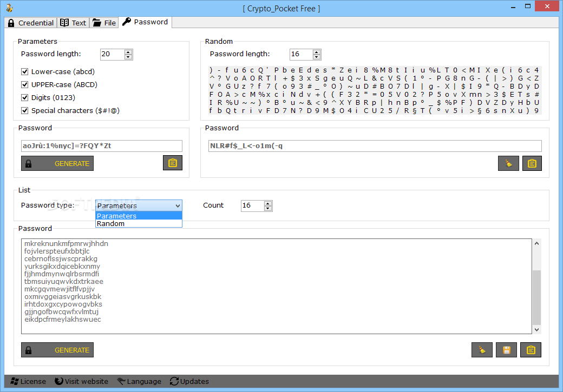This screenshot has height=392, width=563.
Task: Choose Parameters in the password type list
Action: click(x=139, y=216)
